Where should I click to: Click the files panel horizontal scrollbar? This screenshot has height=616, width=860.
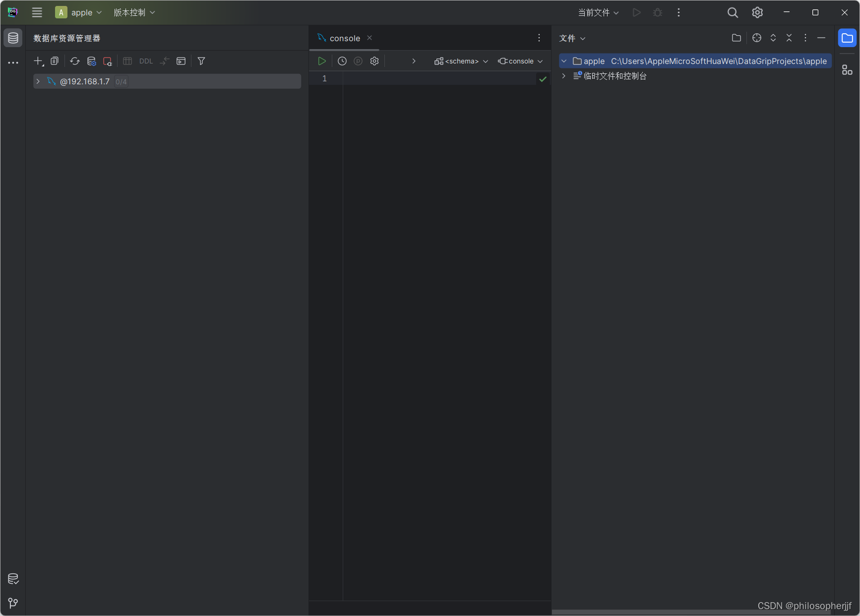point(691,612)
